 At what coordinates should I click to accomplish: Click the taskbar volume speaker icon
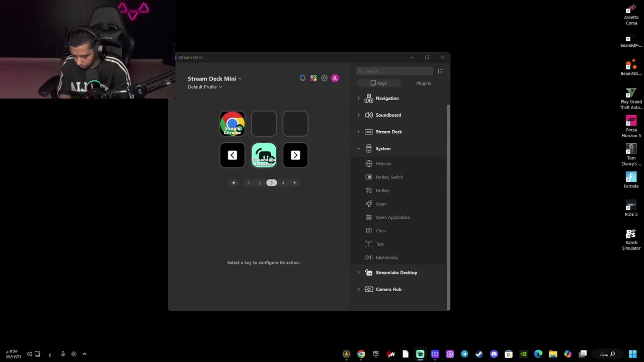[x=29, y=354]
